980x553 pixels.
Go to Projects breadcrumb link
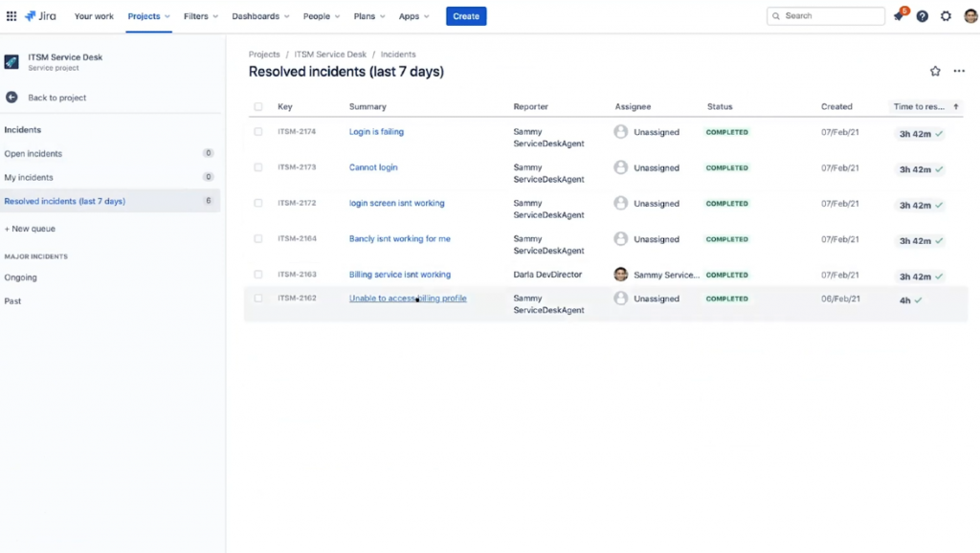tap(264, 55)
